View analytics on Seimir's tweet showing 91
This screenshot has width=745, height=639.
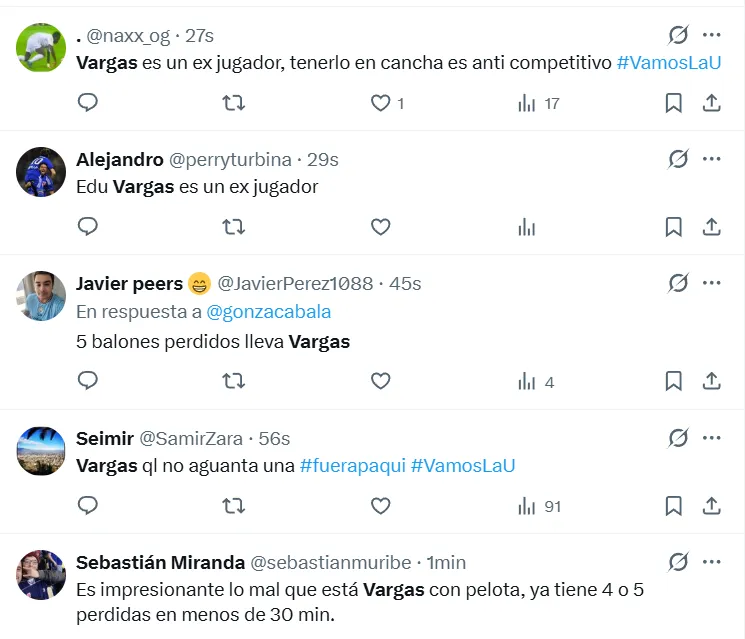tap(538, 506)
